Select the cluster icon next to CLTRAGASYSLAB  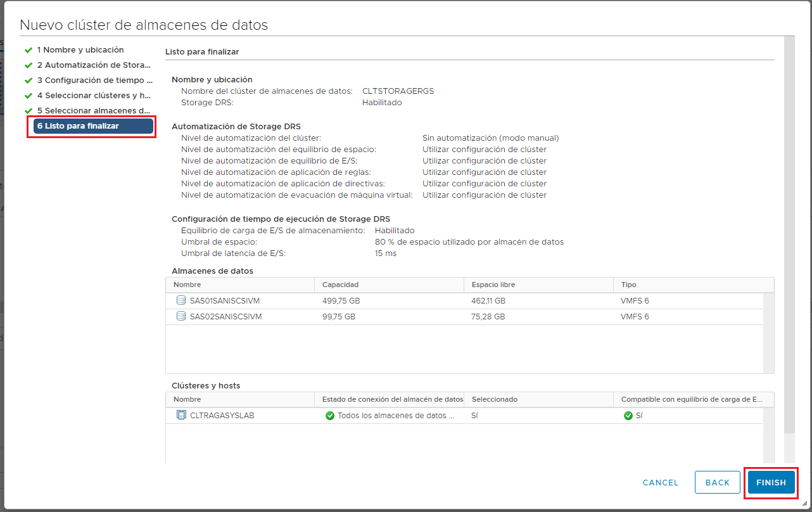[181, 415]
